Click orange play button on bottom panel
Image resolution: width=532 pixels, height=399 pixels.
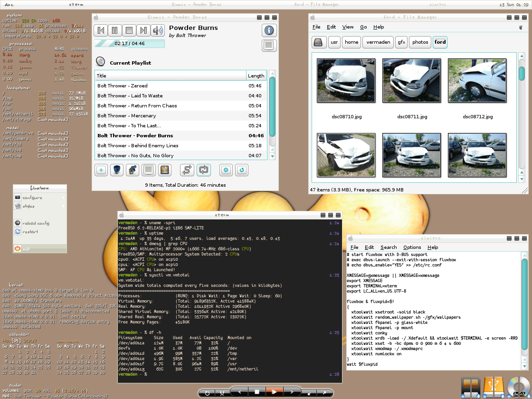tap(274, 392)
